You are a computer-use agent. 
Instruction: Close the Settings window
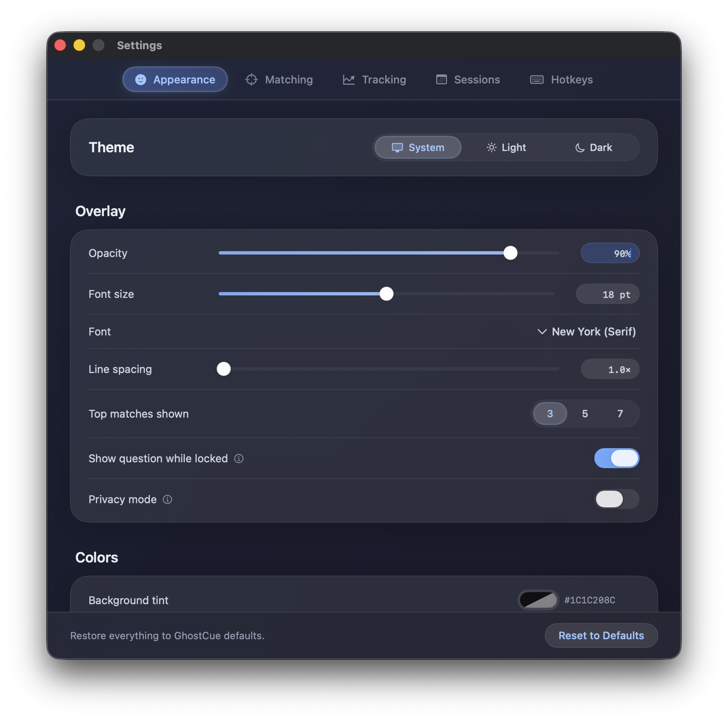[60, 45]
